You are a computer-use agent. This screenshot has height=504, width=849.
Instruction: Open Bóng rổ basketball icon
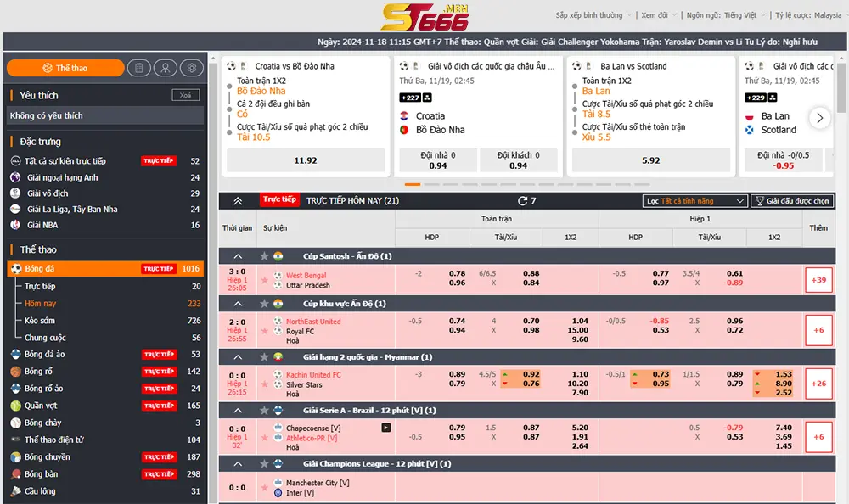tap(15, 372)
